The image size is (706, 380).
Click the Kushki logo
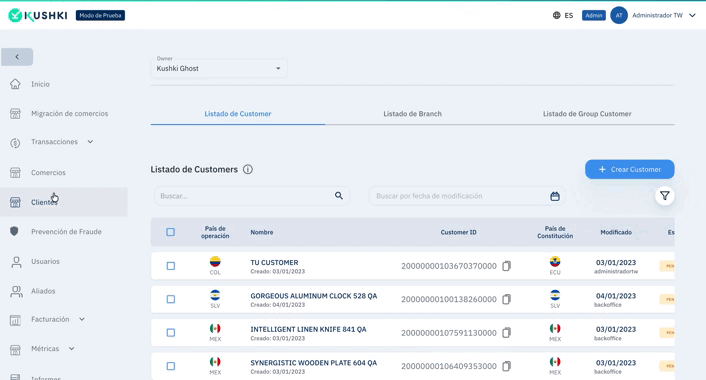38,15
